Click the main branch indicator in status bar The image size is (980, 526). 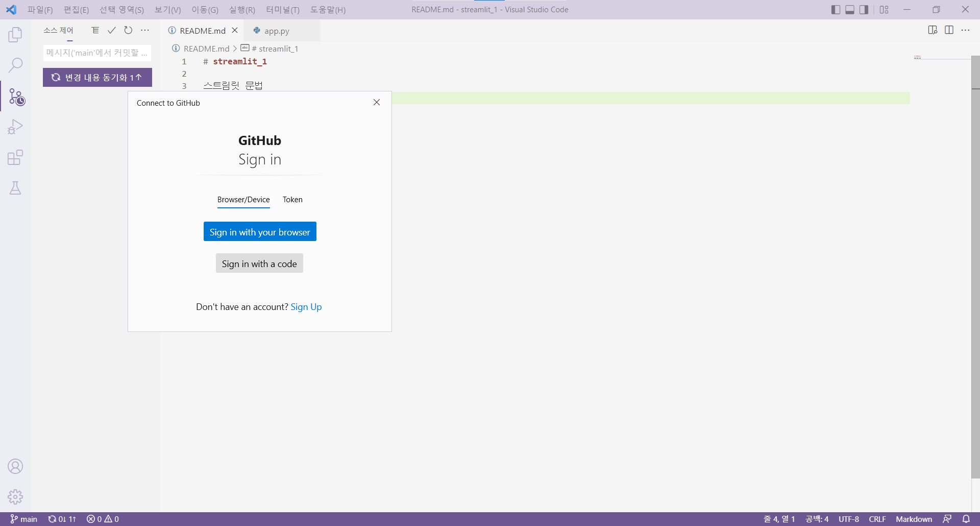click(23, 519)
